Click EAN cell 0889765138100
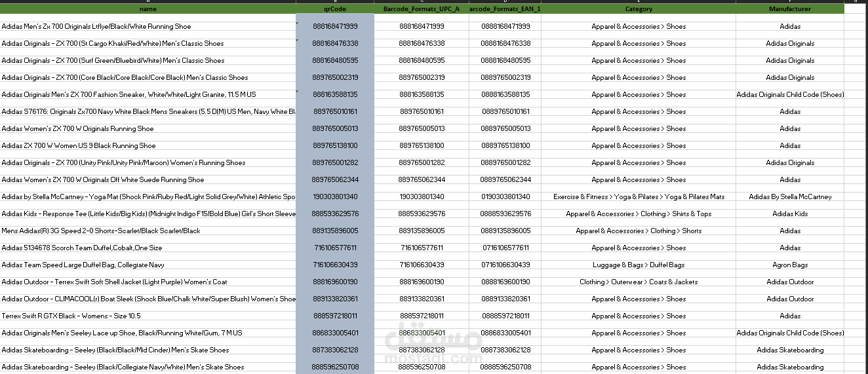The width and height of the screenshot is (868, 374). [x=505, y=145]
